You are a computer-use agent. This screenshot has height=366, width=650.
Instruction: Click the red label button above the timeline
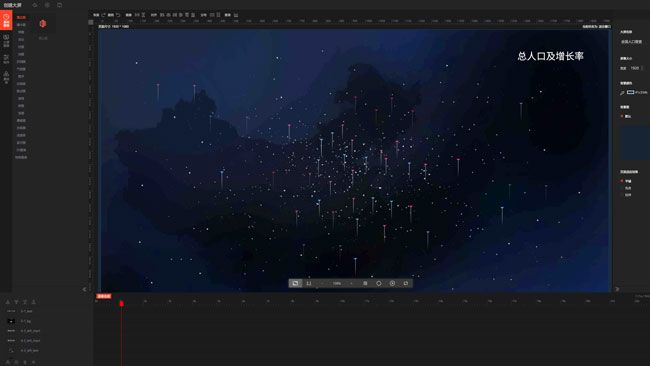coord(104,296)
